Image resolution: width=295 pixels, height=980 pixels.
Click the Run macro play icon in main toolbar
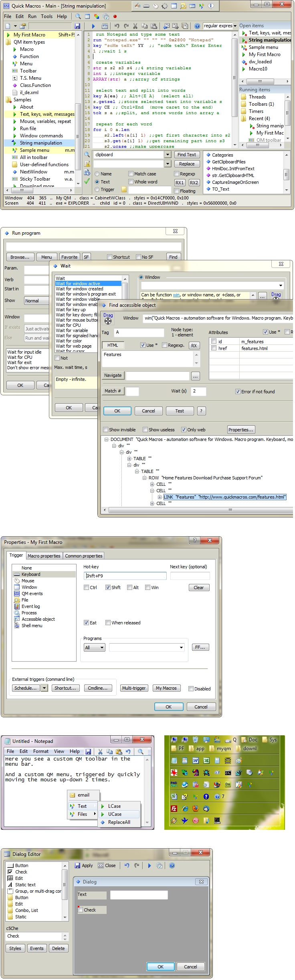[x=93, y=26]
